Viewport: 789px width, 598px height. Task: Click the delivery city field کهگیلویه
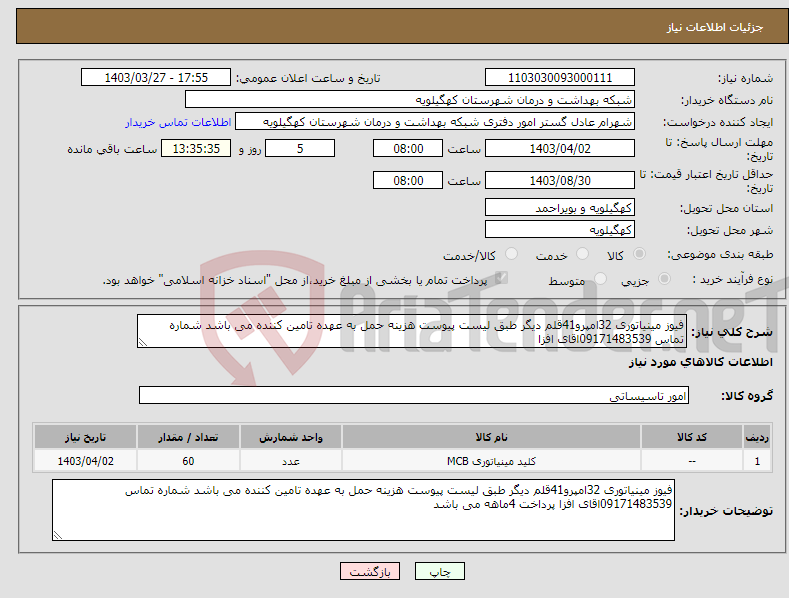coord(560,230)
